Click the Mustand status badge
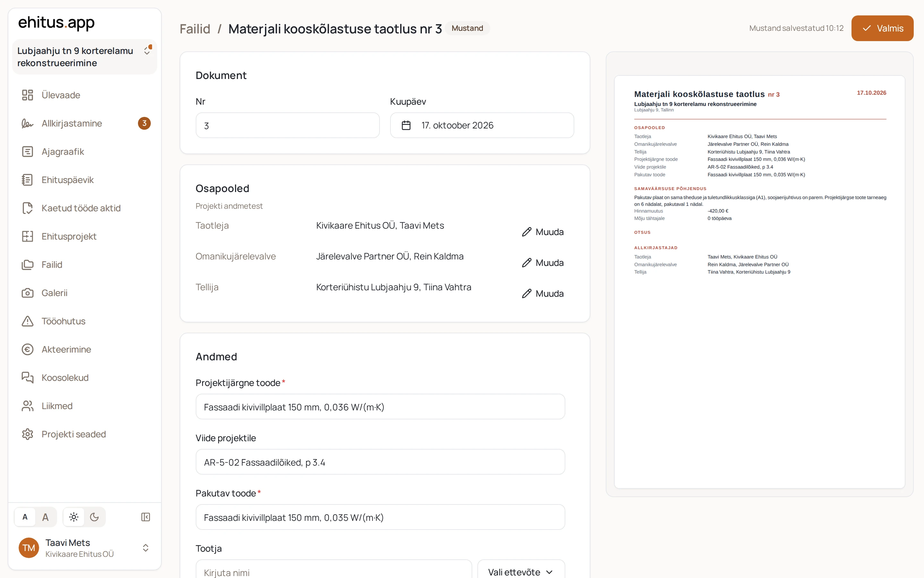Viewport: 924px width, 578px height. click(467, 28)
